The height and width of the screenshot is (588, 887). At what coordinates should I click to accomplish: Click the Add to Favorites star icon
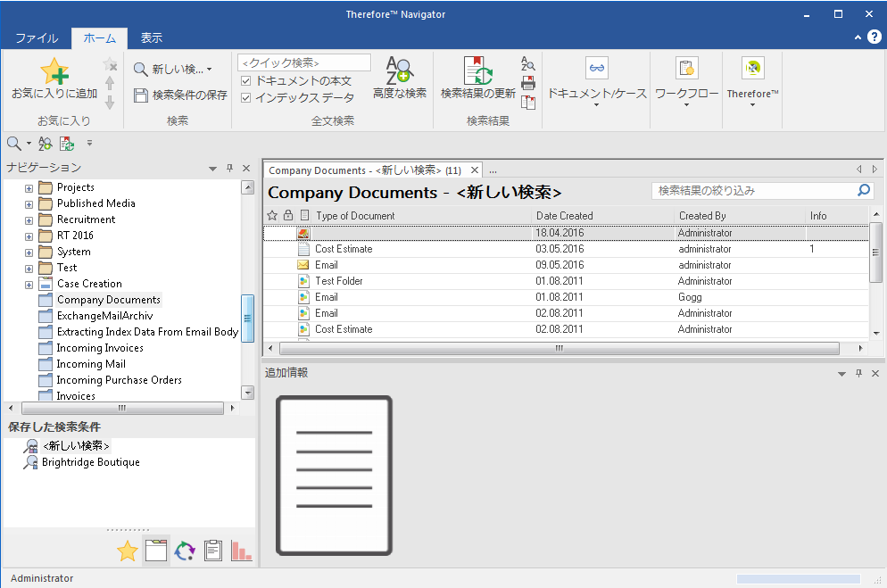tap(54, 70)
